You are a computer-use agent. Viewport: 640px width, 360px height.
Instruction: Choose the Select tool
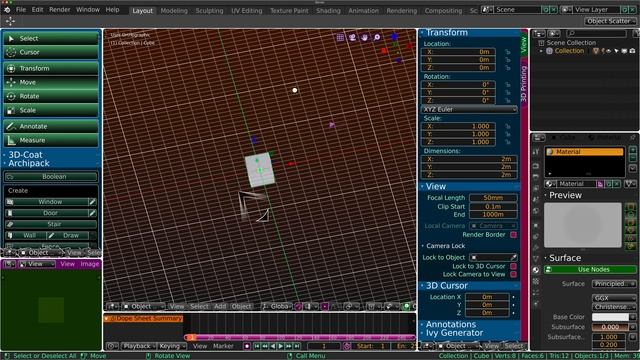(51, 38)
